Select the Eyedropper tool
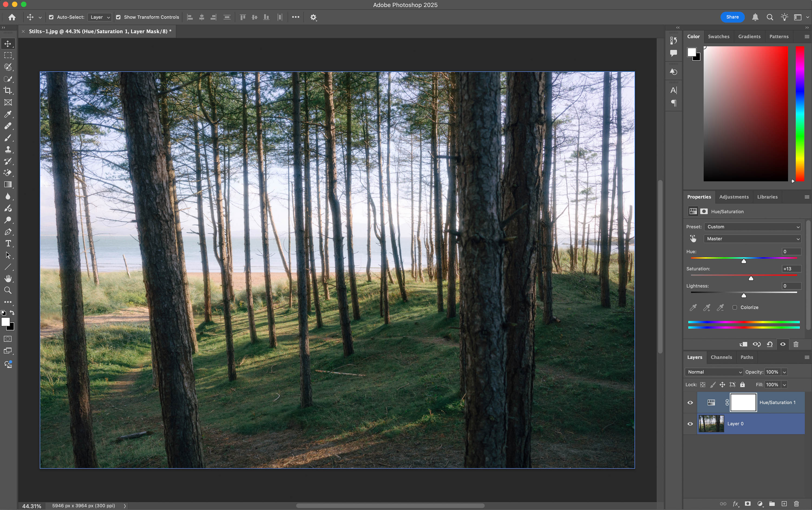This screenshot has width=812, height=510. [x=8, y=114]
